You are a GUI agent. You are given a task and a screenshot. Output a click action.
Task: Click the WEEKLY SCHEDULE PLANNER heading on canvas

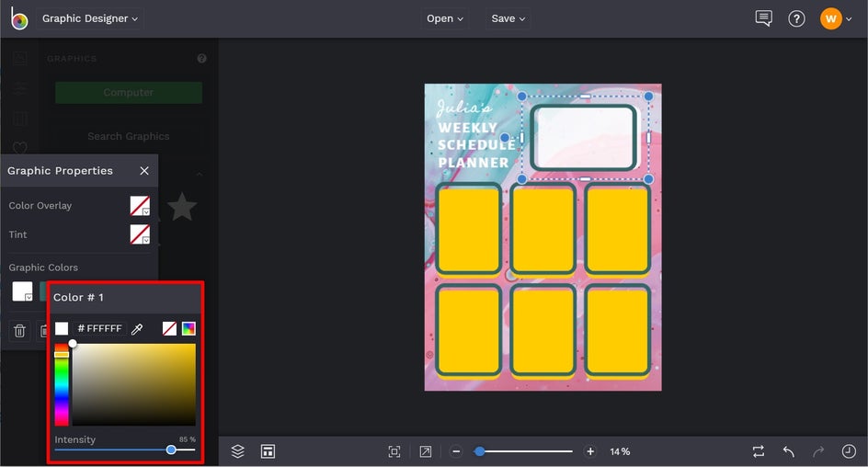476,145
